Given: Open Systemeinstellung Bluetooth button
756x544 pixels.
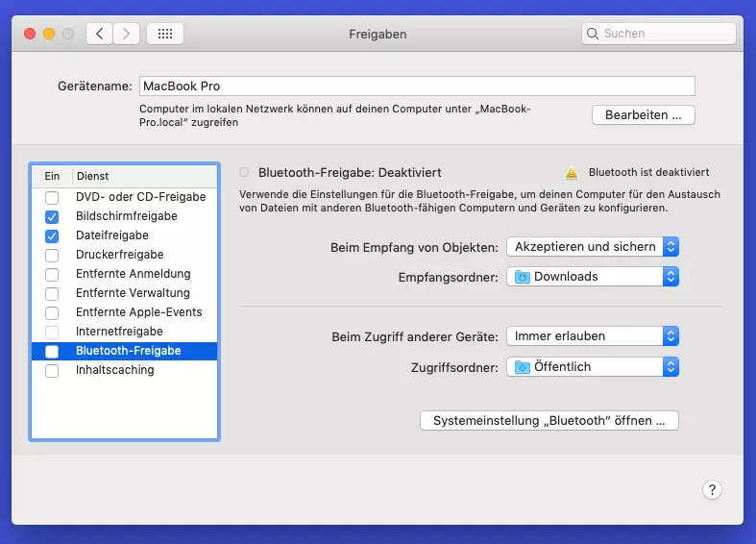Looking at the screenshot, I should [x=549, y=421].
